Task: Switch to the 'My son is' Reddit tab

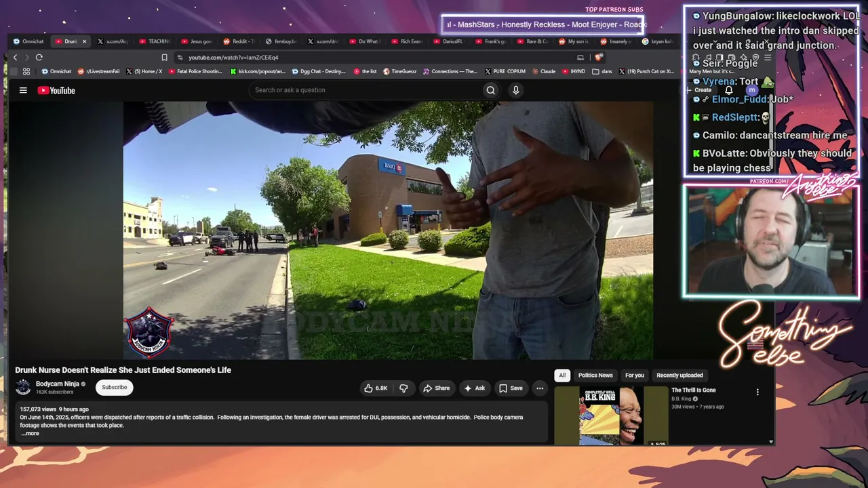Action: point(575,41)
